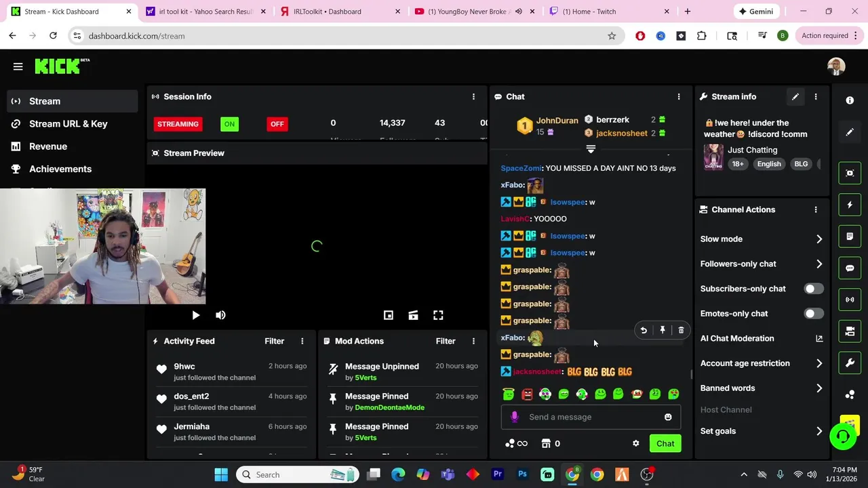Open shop counter icon below chat
Image resolution: width=868 pixels, height=488 pixels.
coord(550,443)
